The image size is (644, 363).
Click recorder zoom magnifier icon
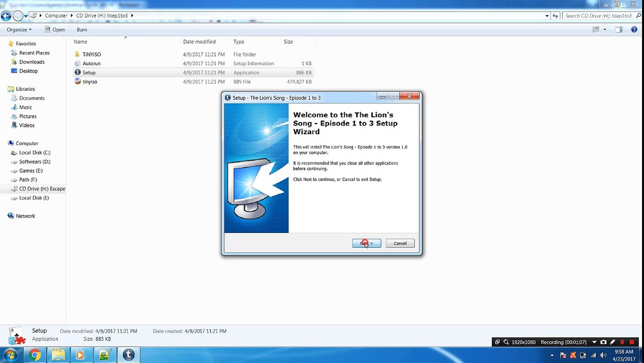click(x=506, y=342)
